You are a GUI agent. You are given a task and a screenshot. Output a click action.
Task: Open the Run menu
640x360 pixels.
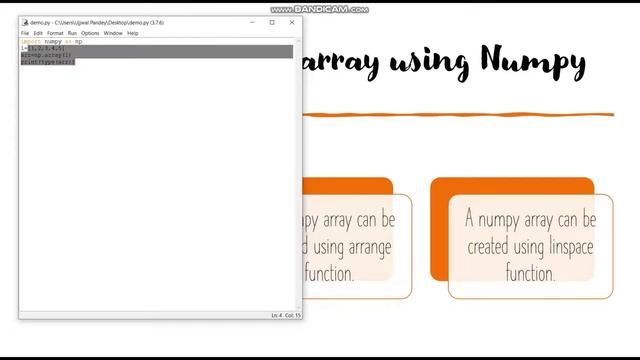(72, 33)
